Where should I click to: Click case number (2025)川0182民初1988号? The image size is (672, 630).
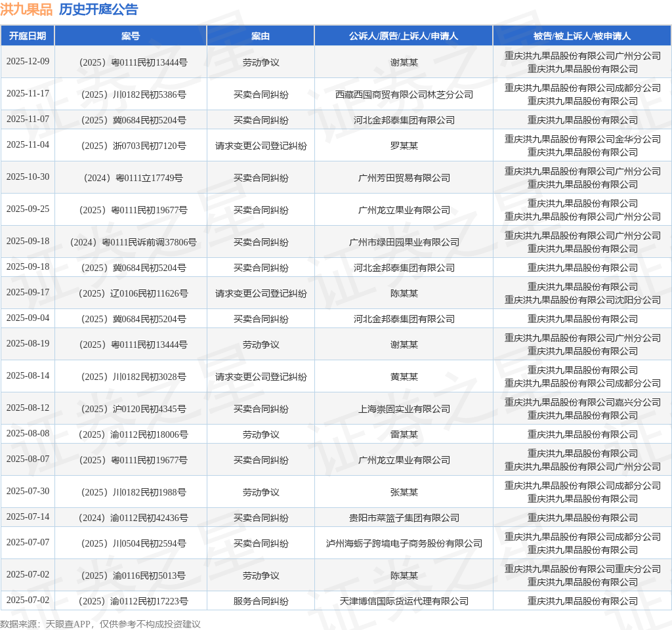coord(133,492)
